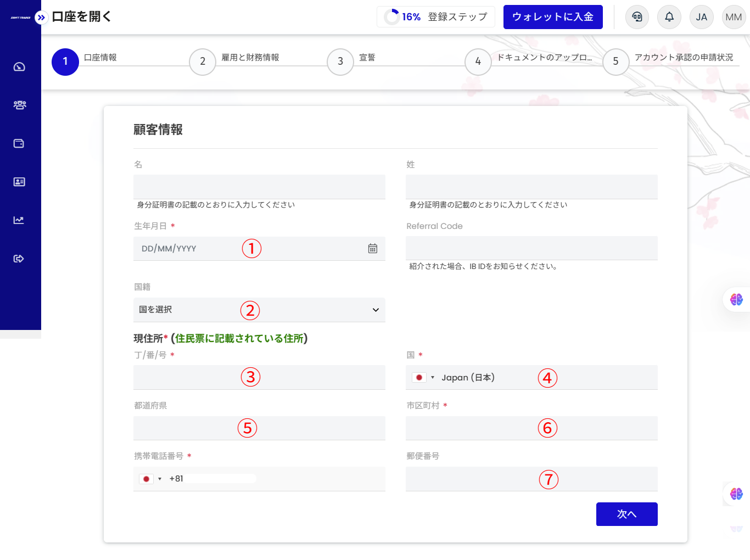Contact support via the headset icon

636,17
